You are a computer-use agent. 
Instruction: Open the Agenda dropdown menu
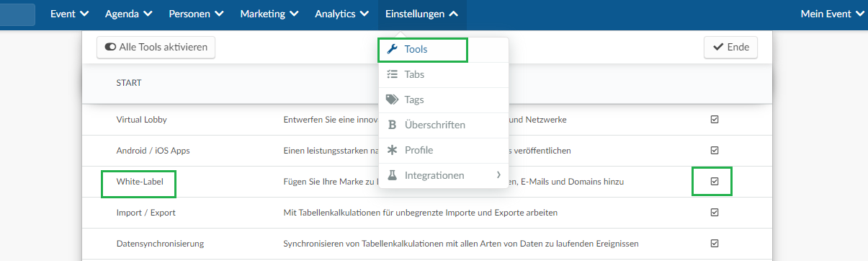128,14
